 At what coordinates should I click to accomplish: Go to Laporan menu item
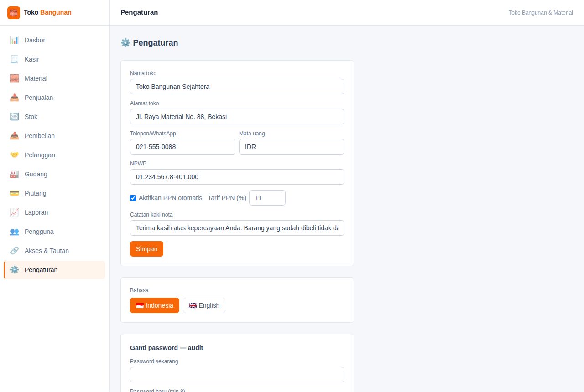(x=54, y=212)
